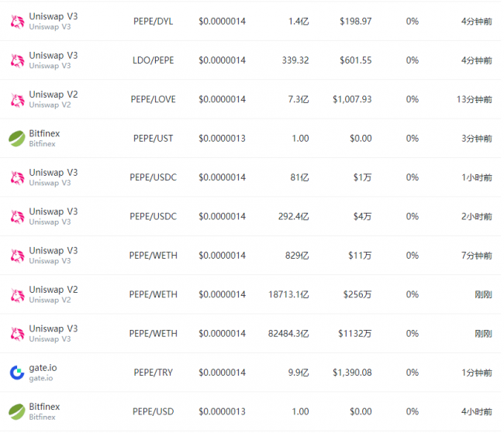Click the Uniswap logo beside LDO/PEPE

17,60
